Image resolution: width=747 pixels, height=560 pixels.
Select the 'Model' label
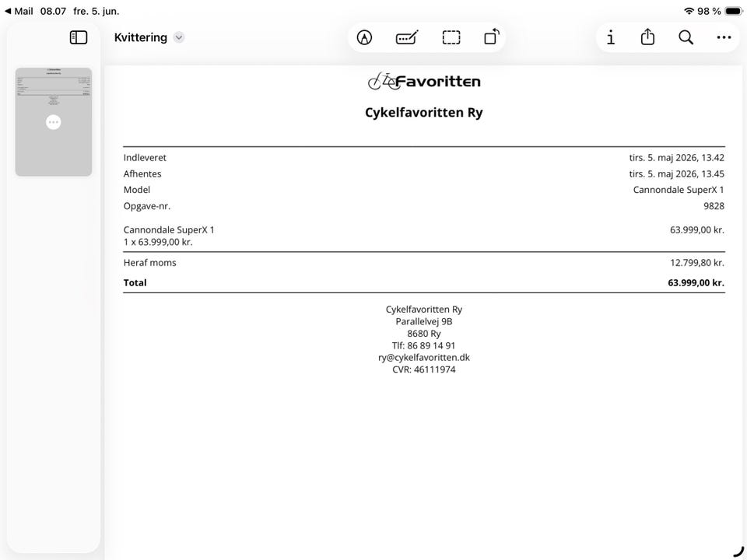(x=137, y=190)
